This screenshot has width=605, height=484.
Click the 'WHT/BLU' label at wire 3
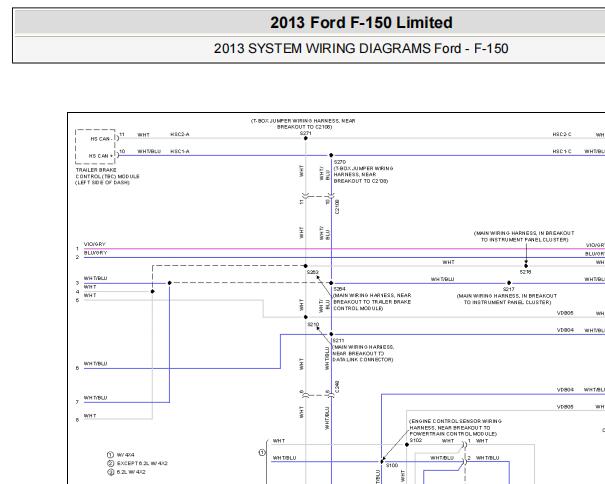[x=95, y=278]
